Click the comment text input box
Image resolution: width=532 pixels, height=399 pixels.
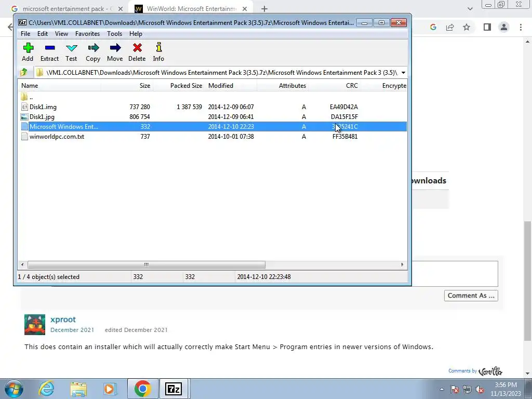[455, 274]
